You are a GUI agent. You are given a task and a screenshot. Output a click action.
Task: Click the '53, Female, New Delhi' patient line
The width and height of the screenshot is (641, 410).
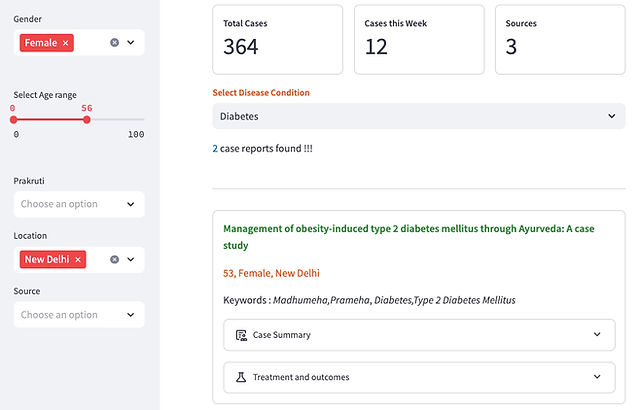271,273
